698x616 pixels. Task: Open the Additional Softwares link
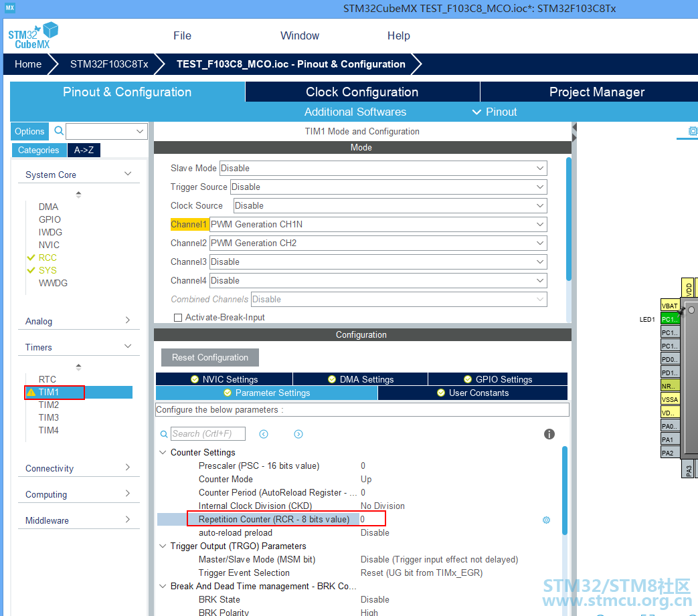[x=355, y=112]
